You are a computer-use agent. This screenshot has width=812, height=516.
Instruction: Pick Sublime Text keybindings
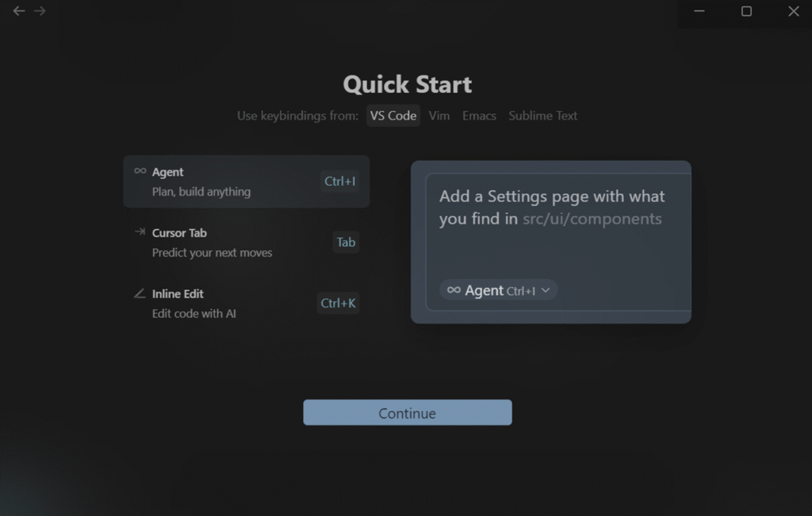pos(542,116)
